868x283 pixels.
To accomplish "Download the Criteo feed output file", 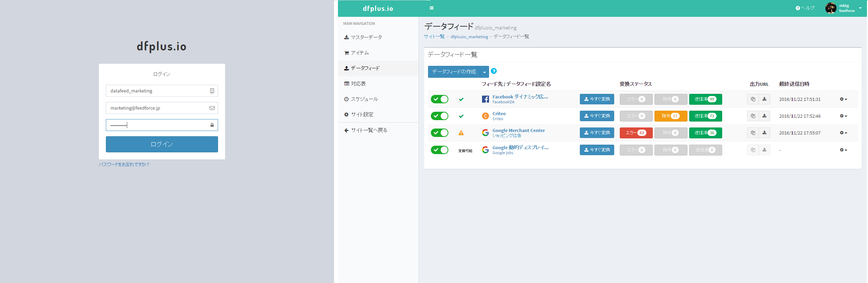I will 764,116.
